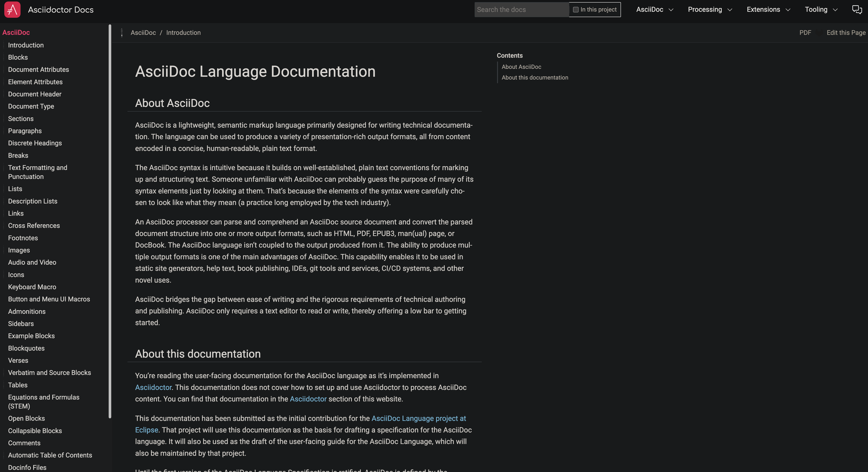Open Docinfo Files page
The image size is (868, 472).
click(x=27, y=467)
